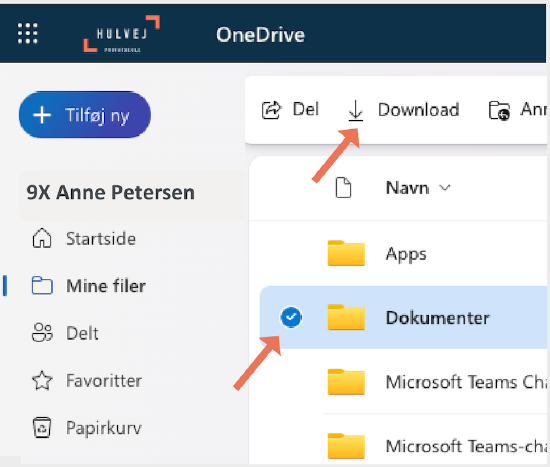Click the add shortcut folder icon
Viewport: 550px width, 467px height.
[x=499, y=111]
